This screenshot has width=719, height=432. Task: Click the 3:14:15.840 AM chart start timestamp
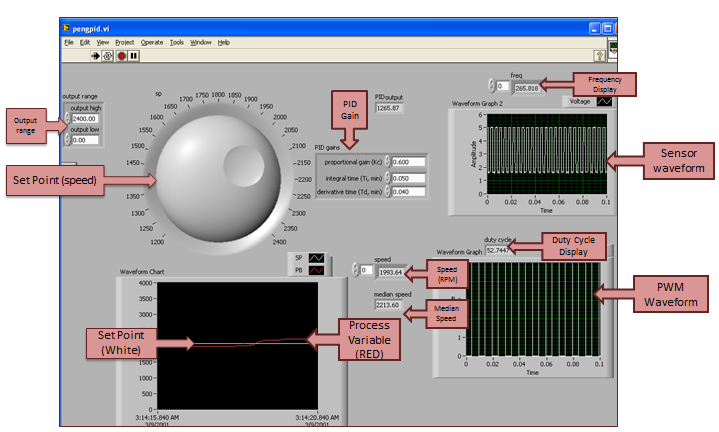click(x=157, y=418)
